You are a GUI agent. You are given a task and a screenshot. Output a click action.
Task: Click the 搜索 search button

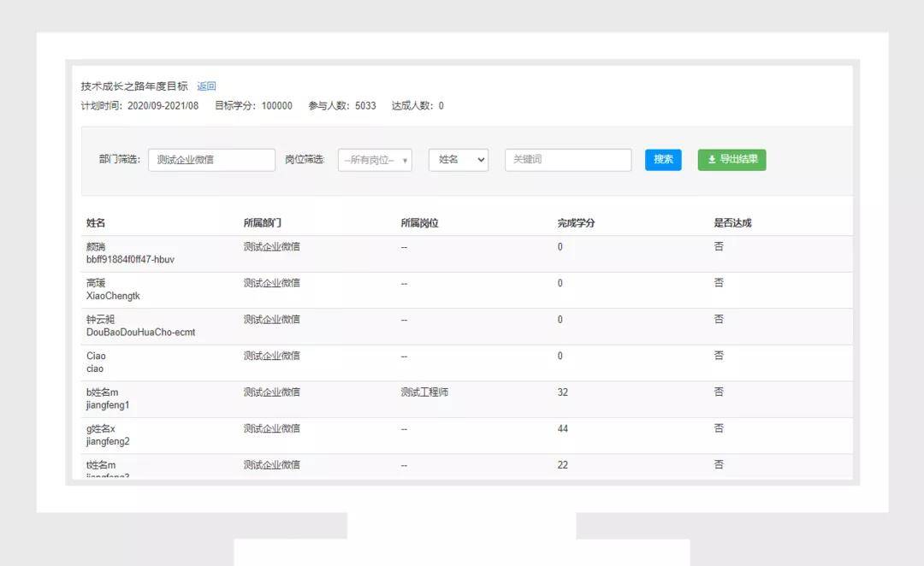pyautogui.click(x=663, y=159)
